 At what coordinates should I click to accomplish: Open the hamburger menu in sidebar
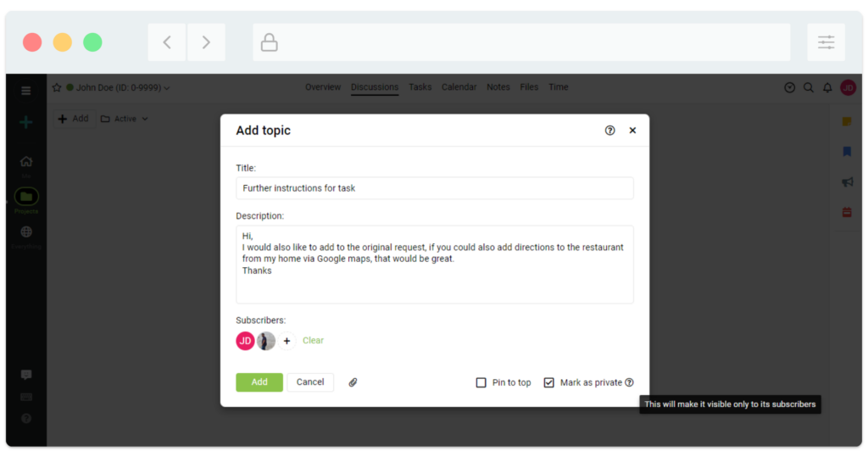tap(26, 90)
